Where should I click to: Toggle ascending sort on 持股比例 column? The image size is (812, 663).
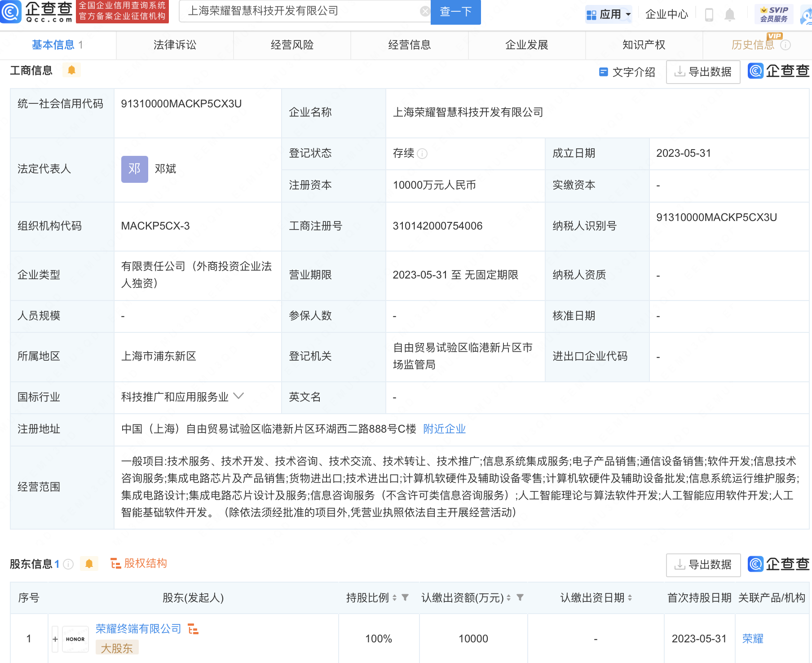tap(394, 595)
